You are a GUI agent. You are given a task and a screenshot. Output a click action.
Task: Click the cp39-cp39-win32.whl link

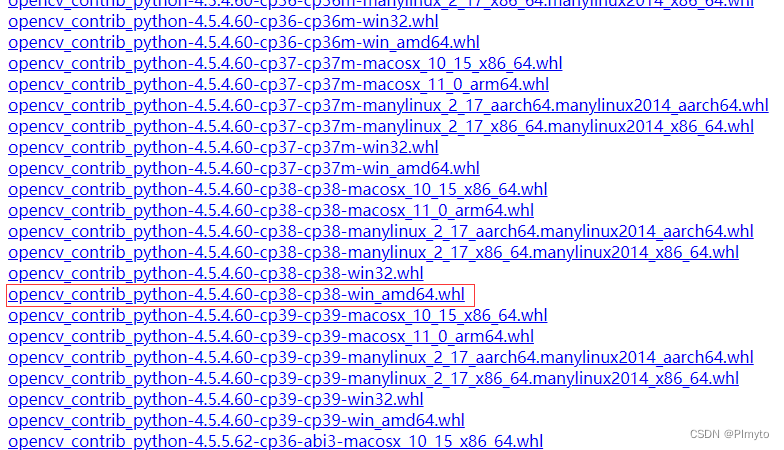point(216,400)
